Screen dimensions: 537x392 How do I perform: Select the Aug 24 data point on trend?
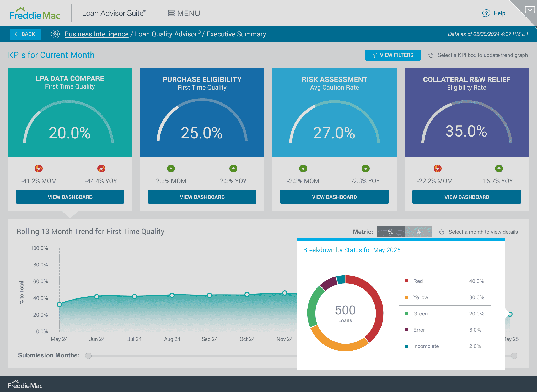[x=172, y=295]
